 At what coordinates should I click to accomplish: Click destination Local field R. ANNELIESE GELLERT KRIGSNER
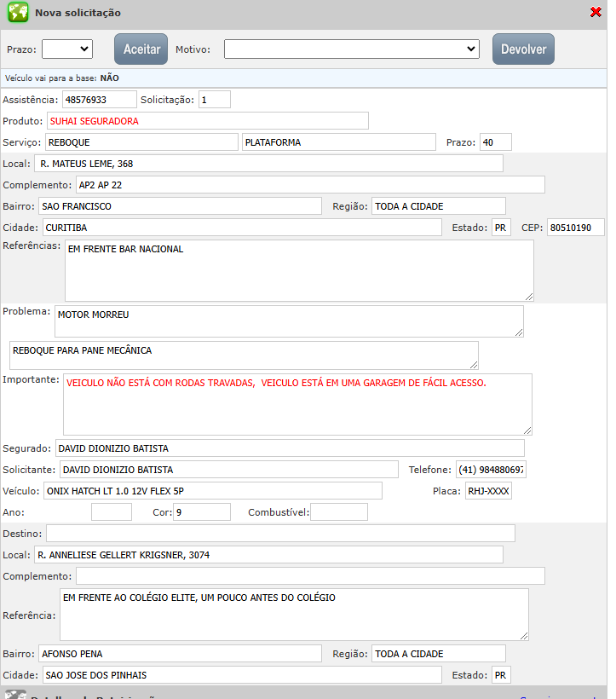point(268,555)
